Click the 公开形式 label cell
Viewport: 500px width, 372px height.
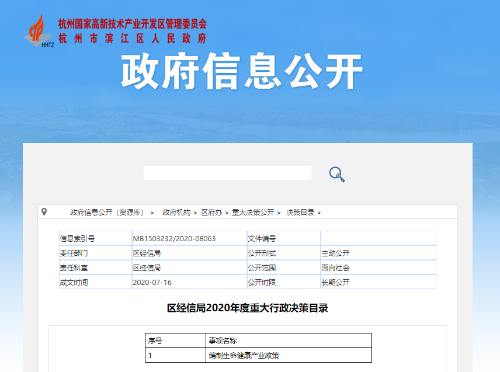coord(283,253)
